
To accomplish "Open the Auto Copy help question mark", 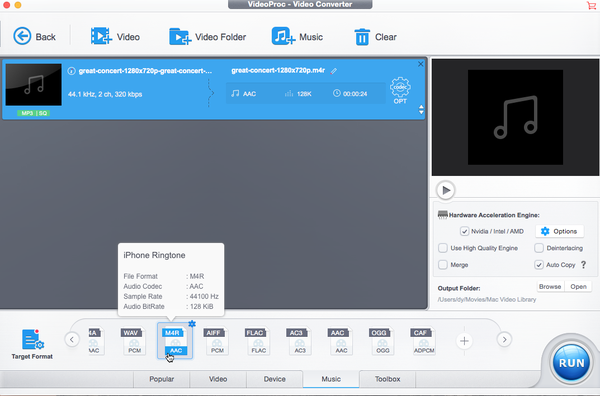I will [x=584, y=265].
